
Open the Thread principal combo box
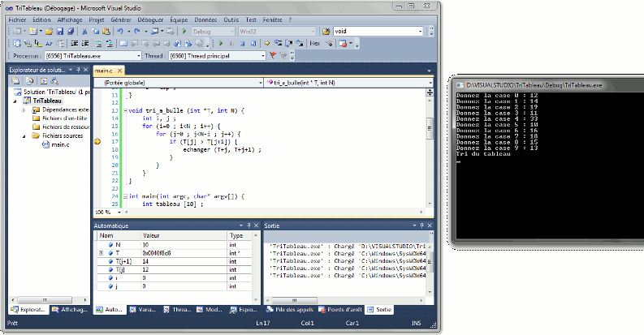coord(218,56)
